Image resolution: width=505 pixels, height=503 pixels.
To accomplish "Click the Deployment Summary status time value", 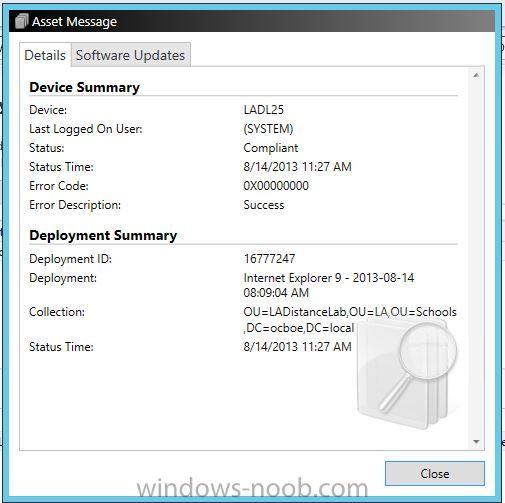I will pos(297,347).
